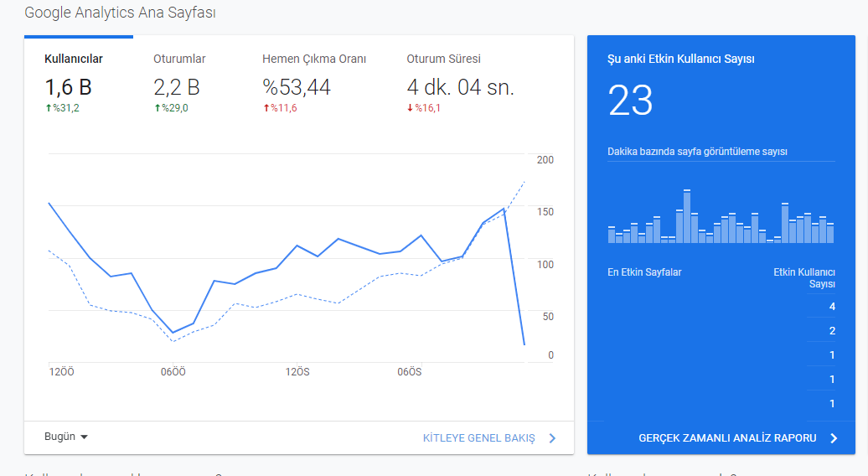Viewport: 868px width, 476px height.
Task: Click the red up arrow under Hemen Çıkma Oranı
Action: click(x=266, y=108)
